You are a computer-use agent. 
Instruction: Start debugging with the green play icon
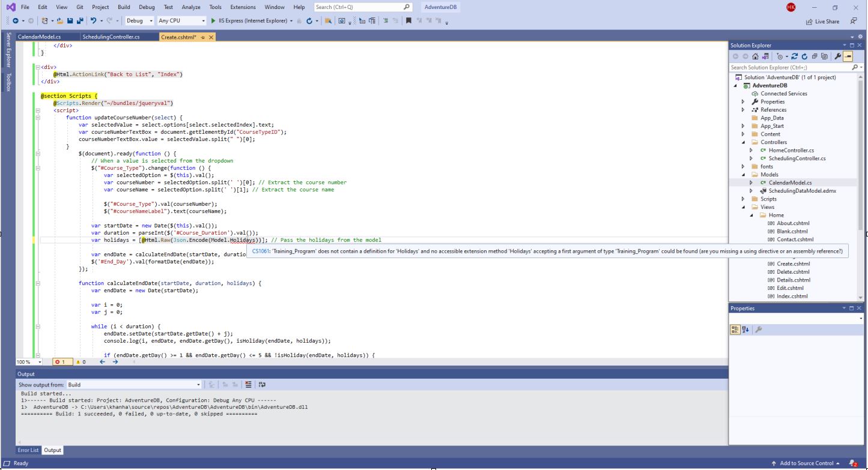click(213, 21)
